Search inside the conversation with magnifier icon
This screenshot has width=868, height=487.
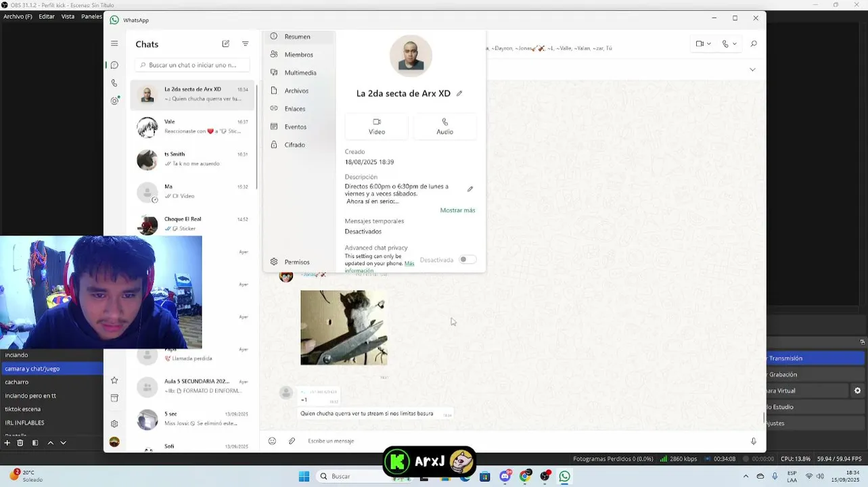[754, 44]
